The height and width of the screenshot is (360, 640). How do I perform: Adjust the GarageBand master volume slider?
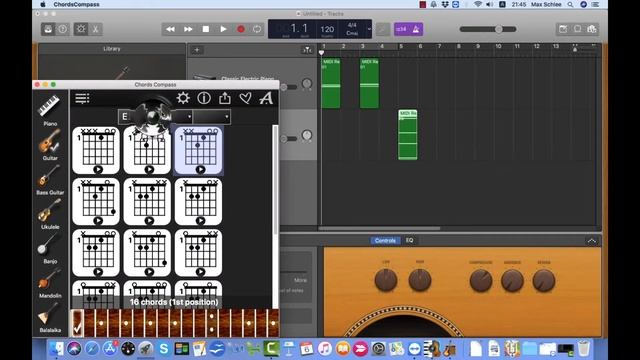pyautogui.click(x=488, y=29)
